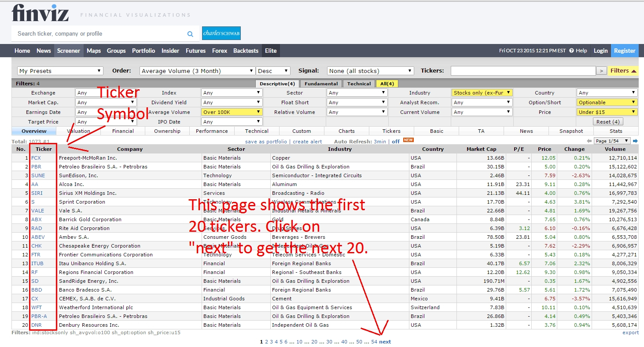644x347 pixels.
Task: Turn auto refresh off
Action: 396,142
